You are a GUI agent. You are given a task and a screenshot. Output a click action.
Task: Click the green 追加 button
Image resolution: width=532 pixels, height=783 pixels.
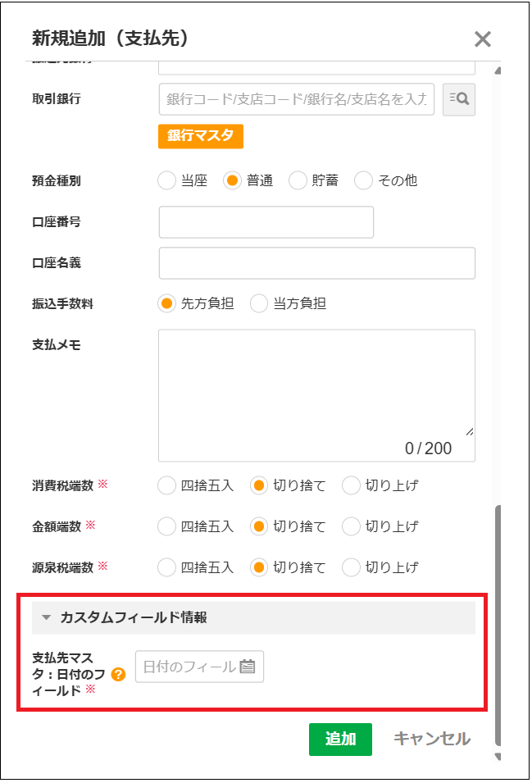click(340, 739)
